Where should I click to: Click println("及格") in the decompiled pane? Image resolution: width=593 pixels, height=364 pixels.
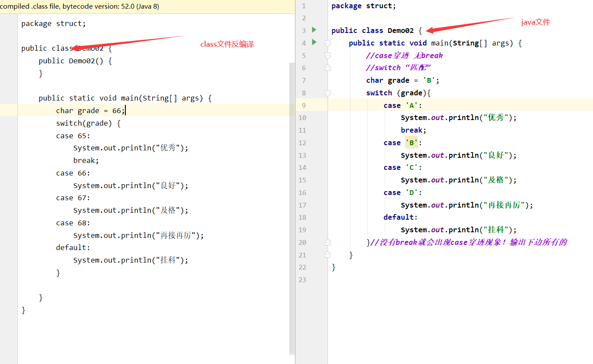131,210
